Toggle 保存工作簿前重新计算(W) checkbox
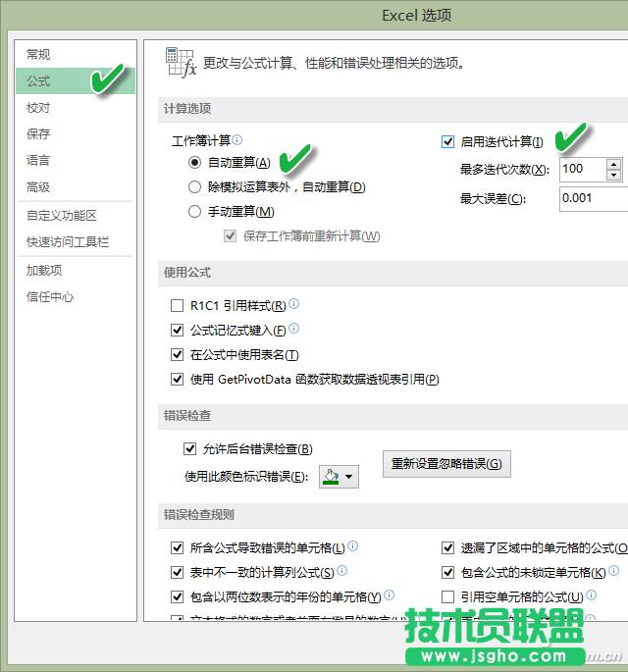 pos(231,235)
